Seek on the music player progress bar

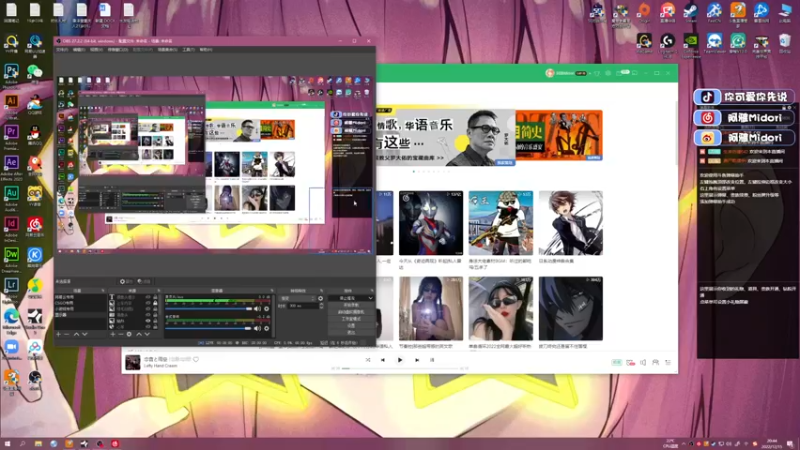(x=399, y=368)
